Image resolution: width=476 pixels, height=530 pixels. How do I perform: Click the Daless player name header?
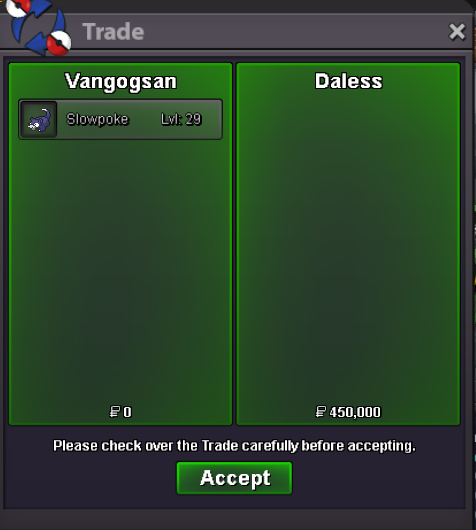(x=349, y=81)
